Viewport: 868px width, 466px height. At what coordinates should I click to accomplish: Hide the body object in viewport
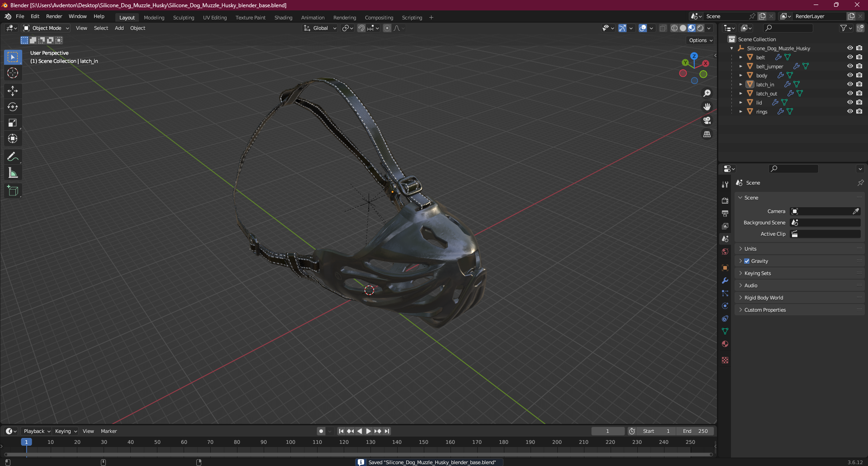coord(850,75)
